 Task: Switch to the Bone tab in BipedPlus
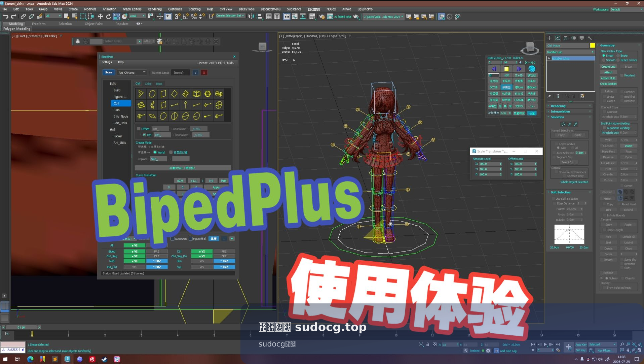tap(159, 84)
